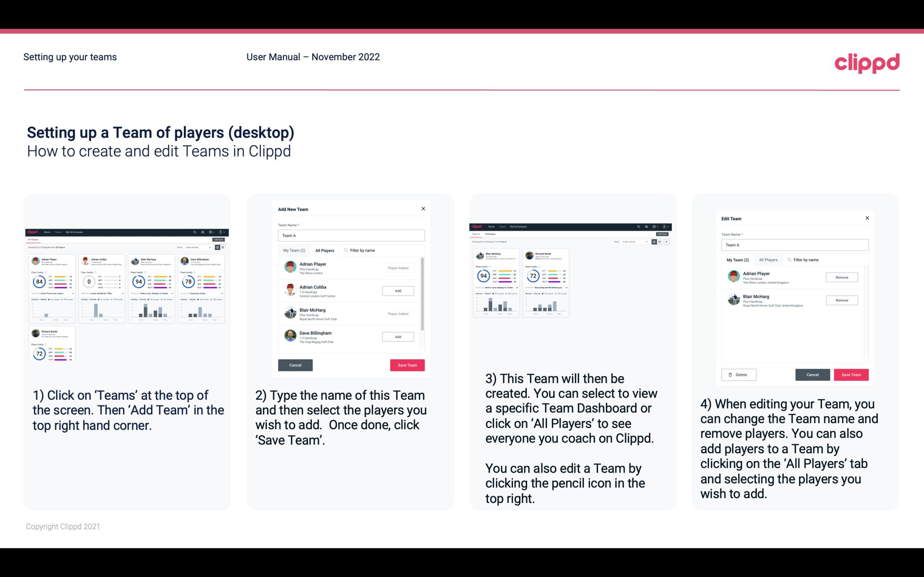Viewport: 924px width, 577px height.
Task: Click the close X on Edit Team dialog
Action: pos(867,218)
